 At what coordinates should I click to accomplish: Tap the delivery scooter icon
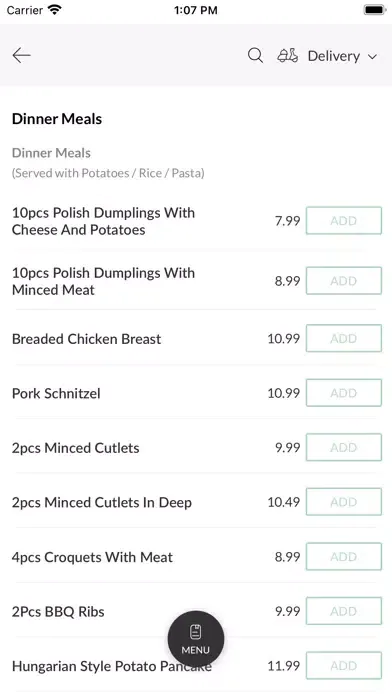[288, 55]
